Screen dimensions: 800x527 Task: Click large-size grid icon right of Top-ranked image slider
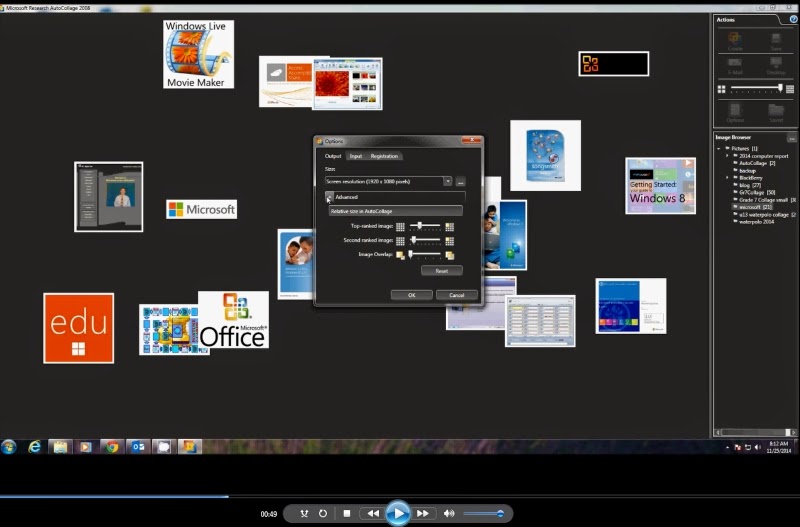(x=449, y=227)
